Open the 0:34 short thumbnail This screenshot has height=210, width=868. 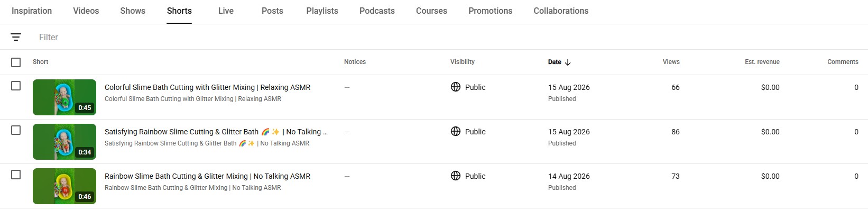pos(64,142)
